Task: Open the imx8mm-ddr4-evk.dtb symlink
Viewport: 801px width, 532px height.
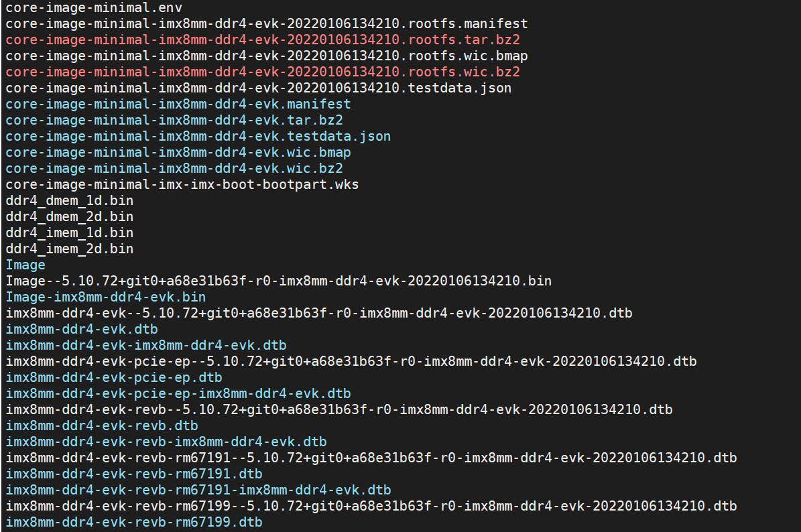Action: point(82,329)
